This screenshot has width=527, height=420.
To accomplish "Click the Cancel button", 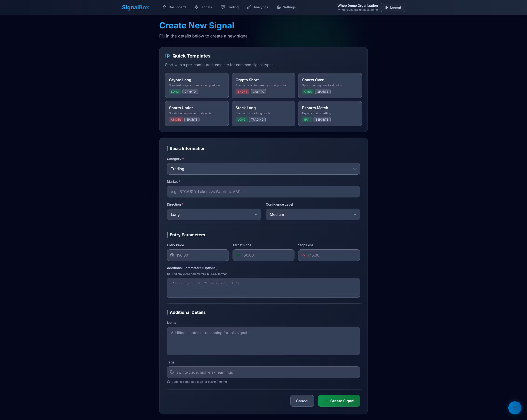I will 302,401.
